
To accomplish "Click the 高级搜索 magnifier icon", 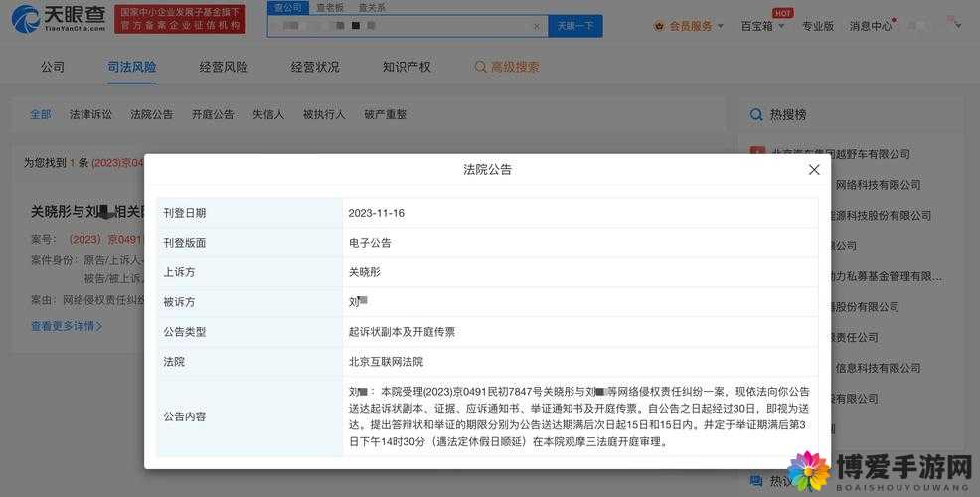I will [x=480, y=67].
